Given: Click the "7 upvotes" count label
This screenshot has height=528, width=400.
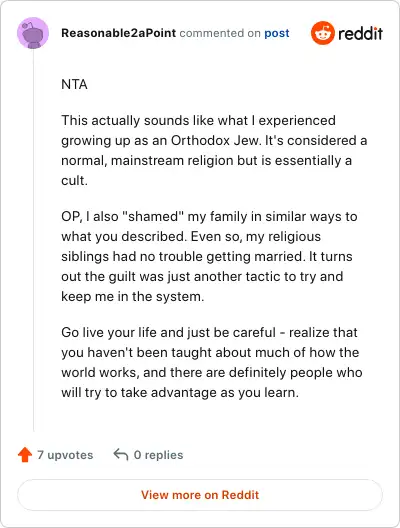Looking at the screenshot, I should tap(65, 455).
